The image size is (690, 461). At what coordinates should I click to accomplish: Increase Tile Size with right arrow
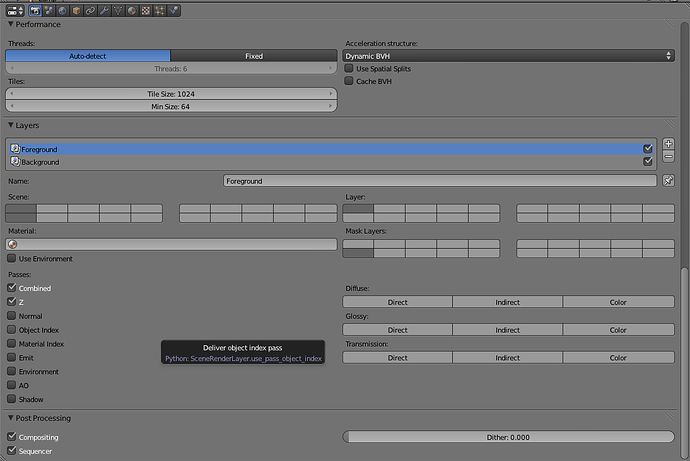click(330, 94)
